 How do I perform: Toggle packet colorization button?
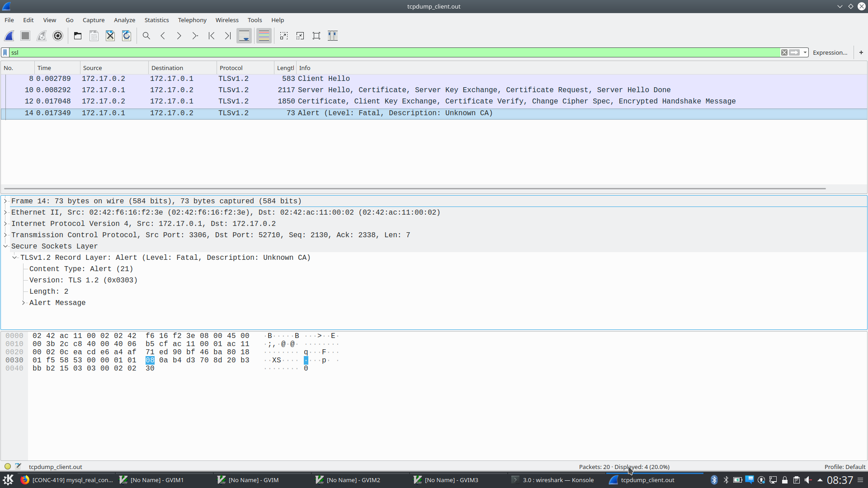pyautogui.click(x=264, y=36)
